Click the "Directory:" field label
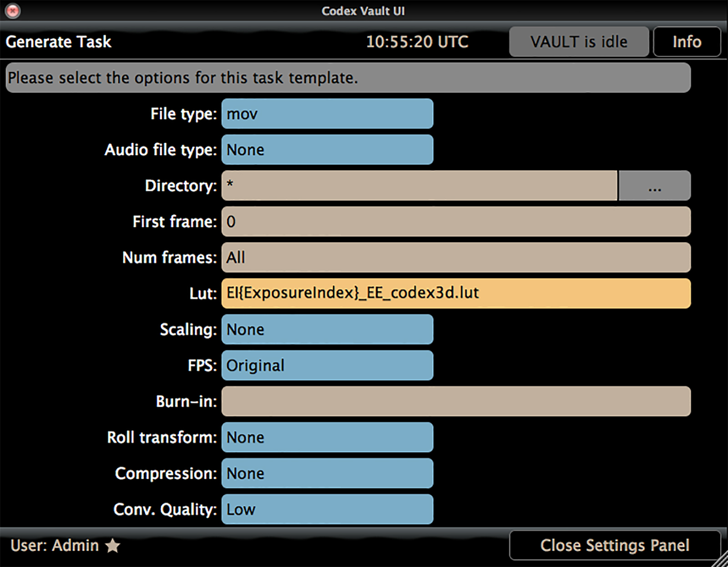 181,186
